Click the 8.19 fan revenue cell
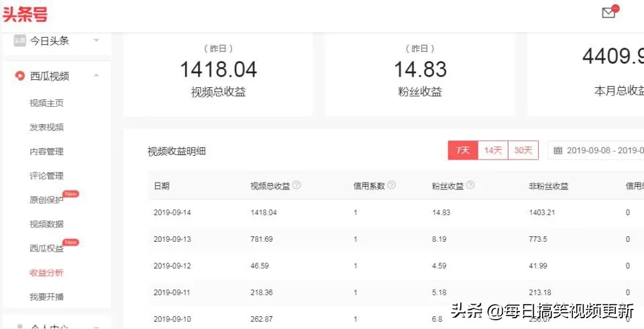 (439, 239)
